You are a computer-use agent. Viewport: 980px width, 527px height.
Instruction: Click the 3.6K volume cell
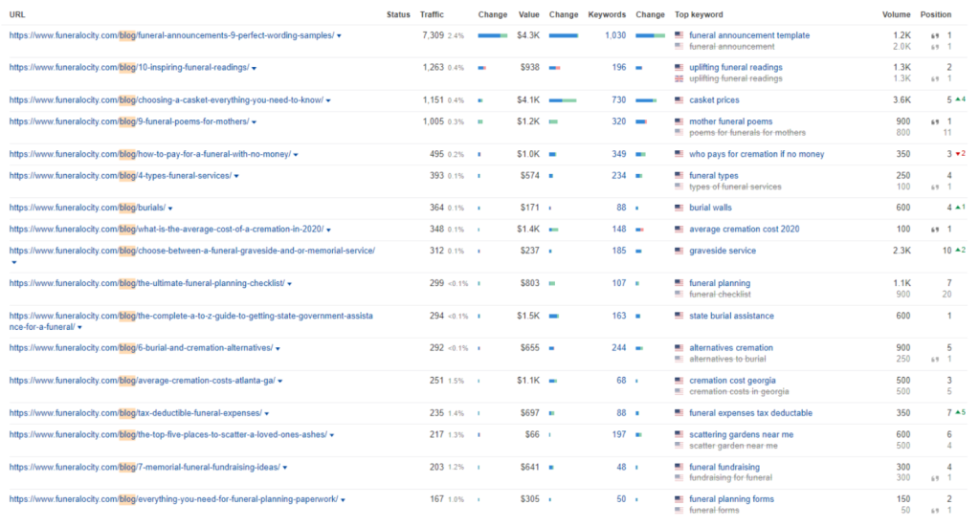[x=902, y=99]
